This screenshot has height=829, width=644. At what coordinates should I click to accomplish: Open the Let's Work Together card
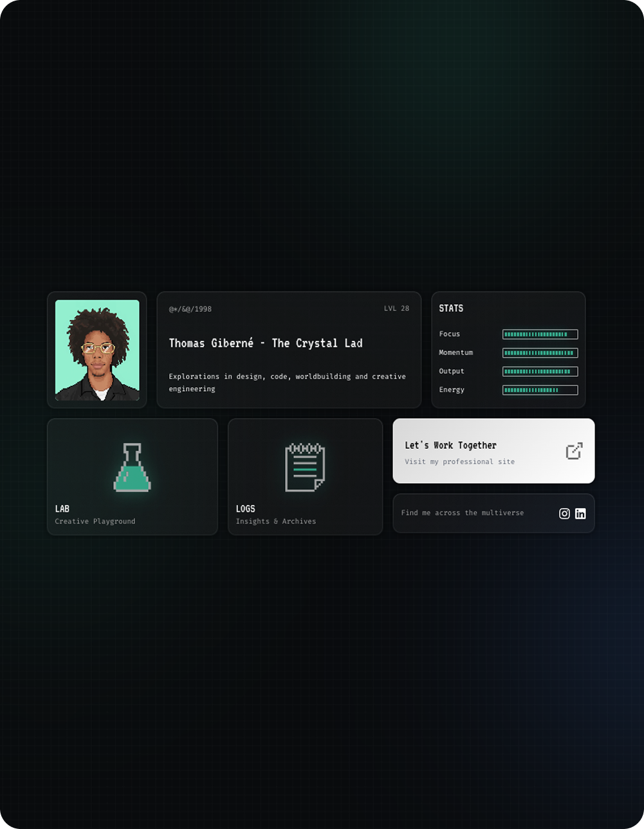click(x=493, y=451)
